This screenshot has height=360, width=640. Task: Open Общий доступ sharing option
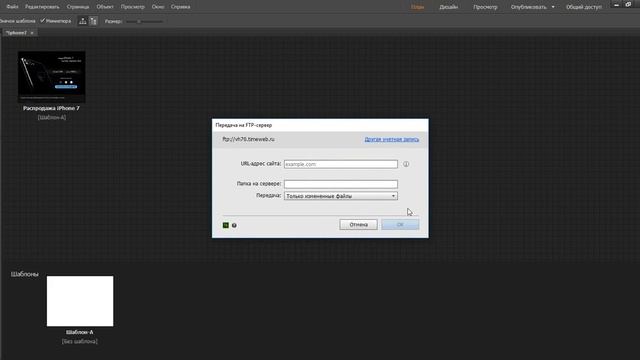(x=584, y=7)
